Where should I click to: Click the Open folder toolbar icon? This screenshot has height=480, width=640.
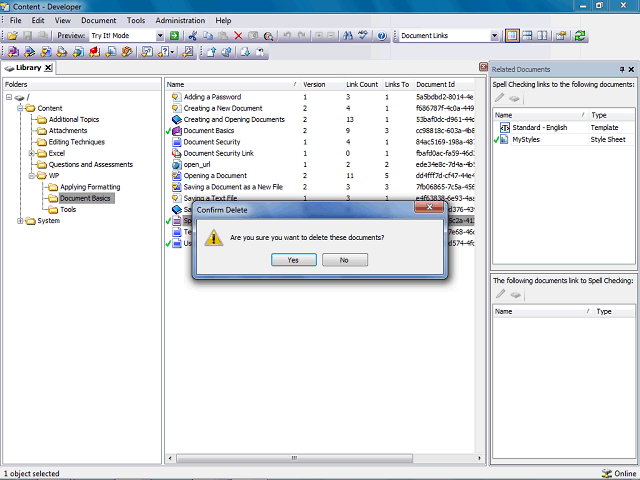(12, 36)
